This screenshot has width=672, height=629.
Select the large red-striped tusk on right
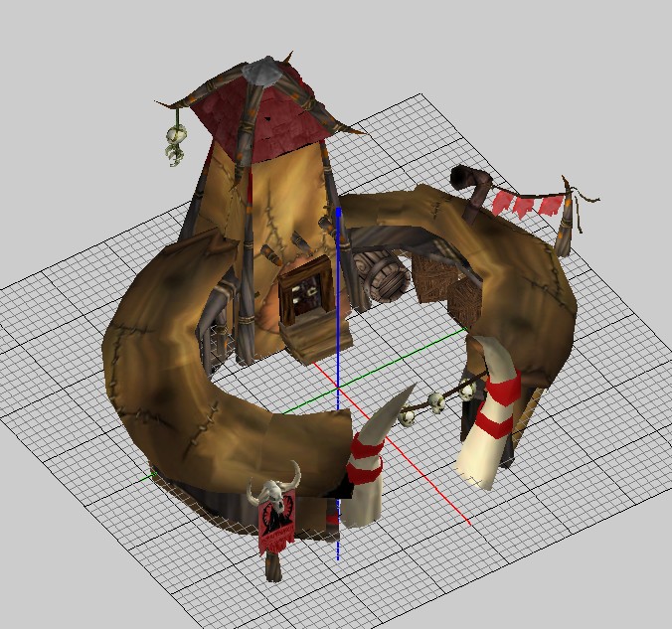click(x=487, y=412)
